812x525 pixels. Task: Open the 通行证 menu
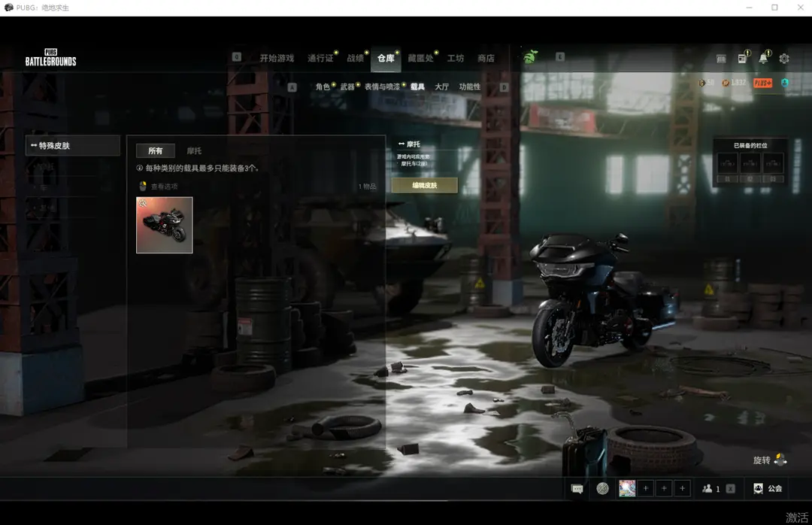pos(320,58)
